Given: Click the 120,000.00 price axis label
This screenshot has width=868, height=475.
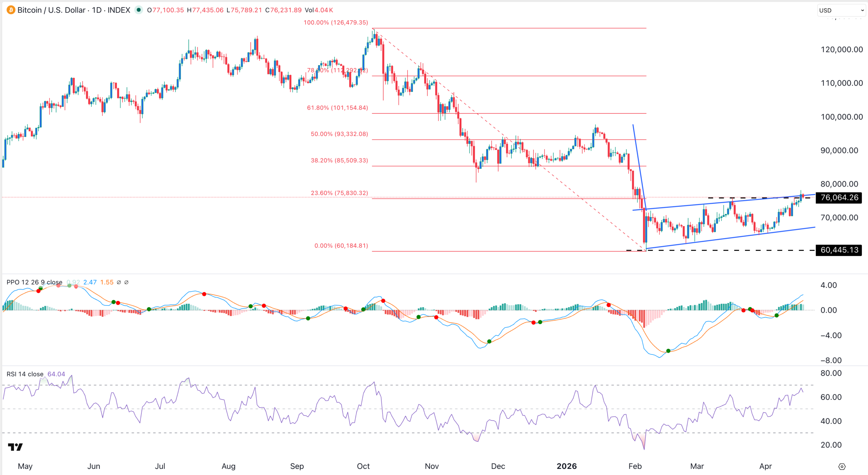Looking at the screenshot, I should (842, 50).
